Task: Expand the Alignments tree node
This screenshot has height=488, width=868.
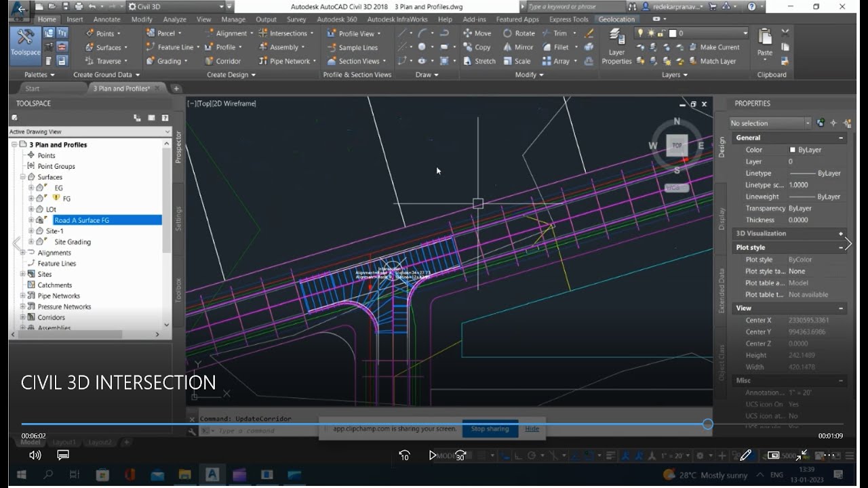Action: [22, 253]
